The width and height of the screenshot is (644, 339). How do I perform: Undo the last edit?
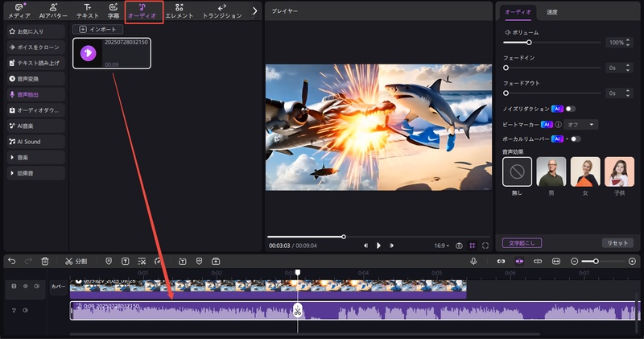(12, 262)
